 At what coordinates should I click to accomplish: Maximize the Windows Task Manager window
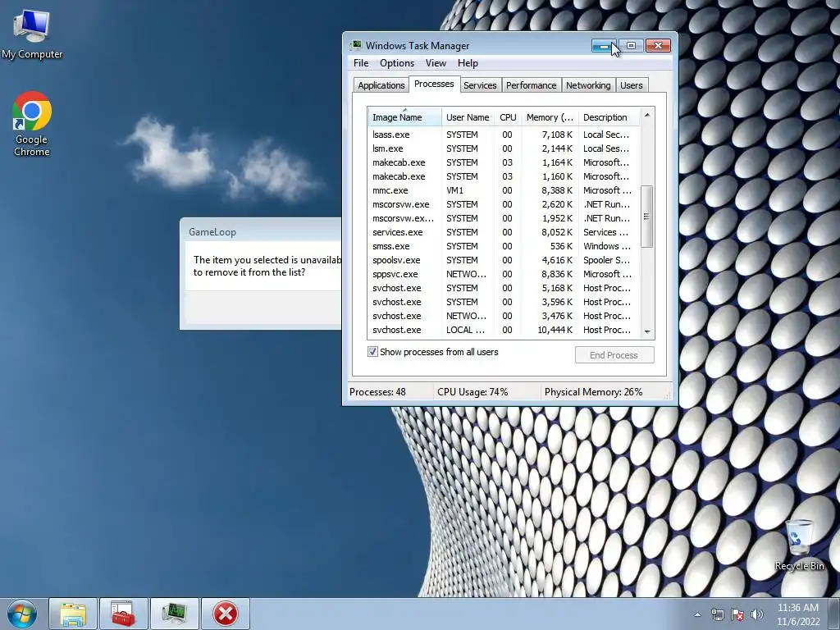(x=631, y=46)
